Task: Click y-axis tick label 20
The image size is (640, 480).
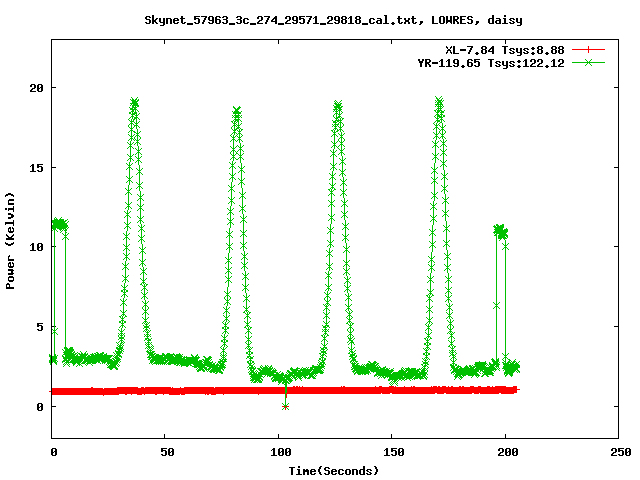Action: point(36,88)
